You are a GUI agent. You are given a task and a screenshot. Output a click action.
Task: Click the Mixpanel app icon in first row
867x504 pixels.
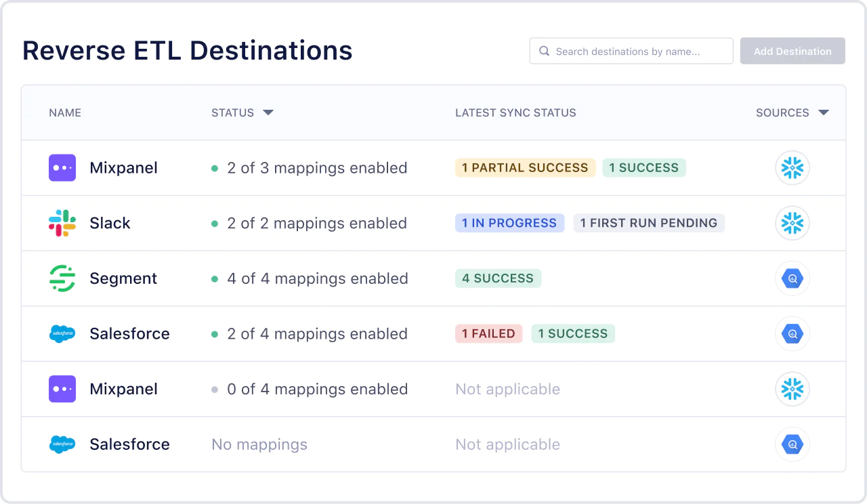pos(62,167)
